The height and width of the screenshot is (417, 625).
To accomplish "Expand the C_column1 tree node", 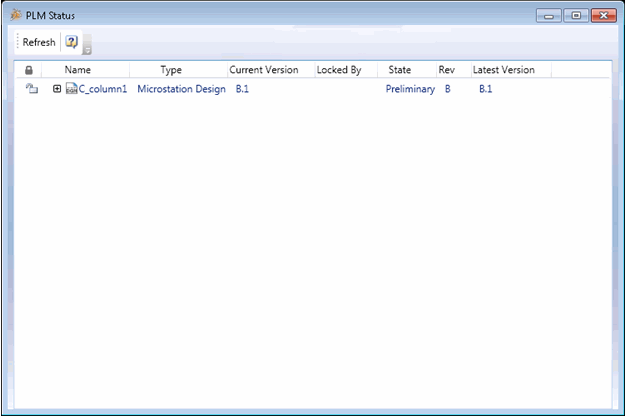I will [57, 89].
